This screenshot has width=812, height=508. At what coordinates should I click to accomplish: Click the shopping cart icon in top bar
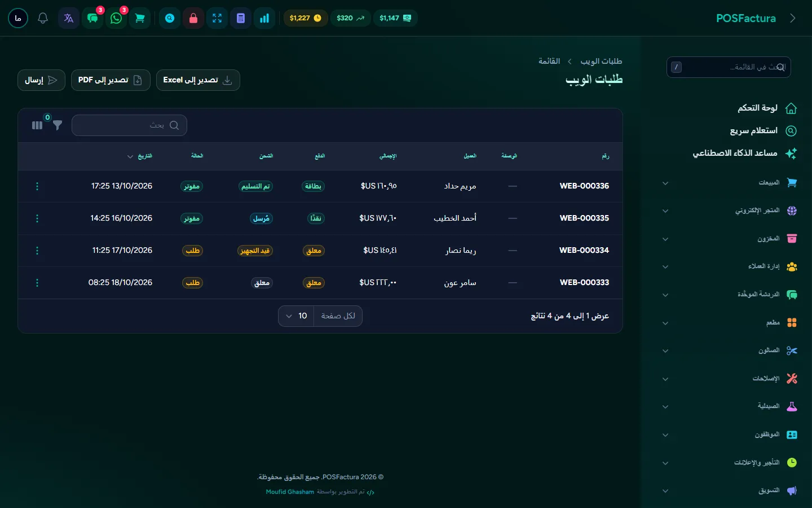tap(140, 18)
